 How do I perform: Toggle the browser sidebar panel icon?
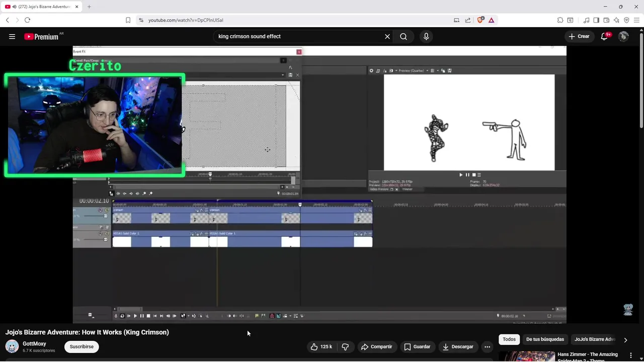596,20
